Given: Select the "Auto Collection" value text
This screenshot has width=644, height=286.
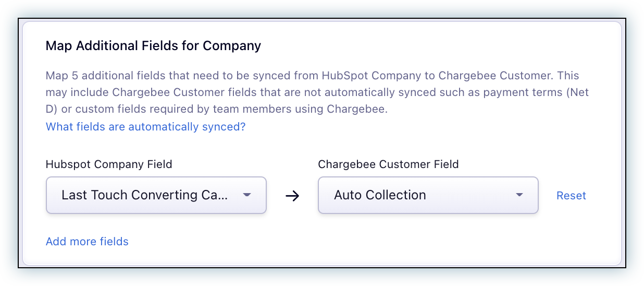Looking at the screenshot, I should point(380,195).
